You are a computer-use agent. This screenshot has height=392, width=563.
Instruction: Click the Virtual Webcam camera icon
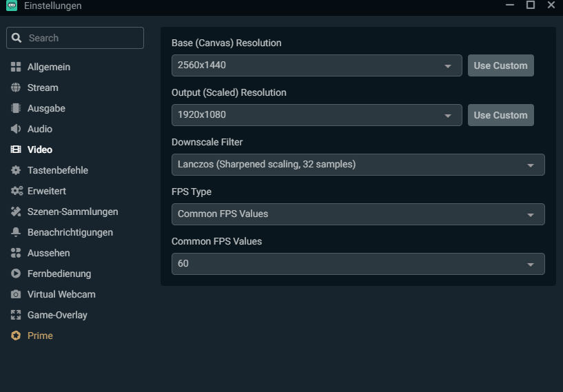(x=16, y=294)
